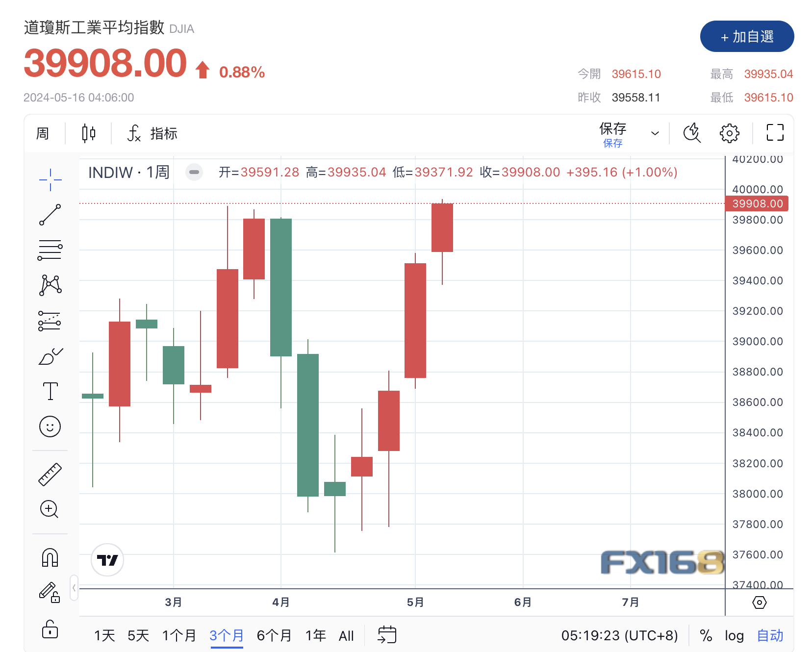The width and height of the screenshot is (812, 652).
Task: Select the crosshair cursor tool
Action: point(50,180)
